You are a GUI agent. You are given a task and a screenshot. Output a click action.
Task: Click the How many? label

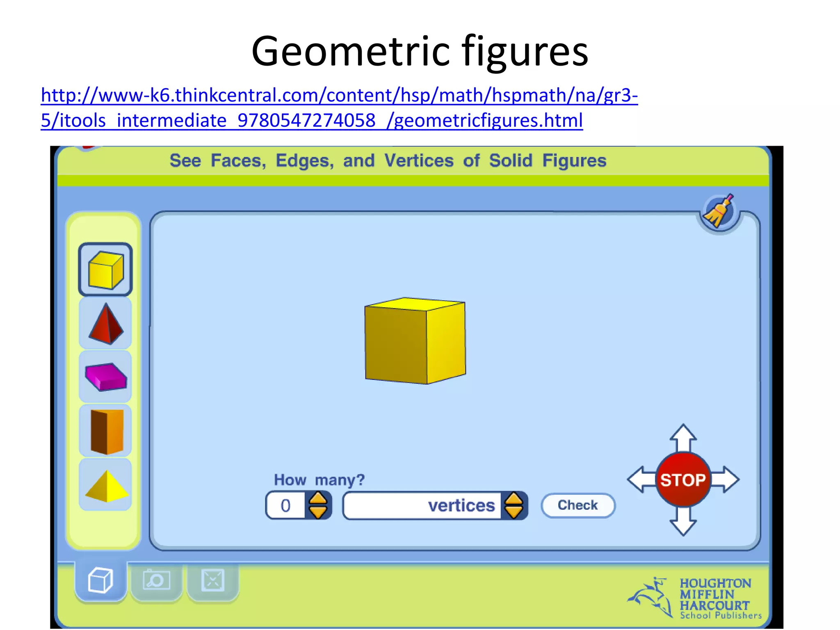click(319, 479)
